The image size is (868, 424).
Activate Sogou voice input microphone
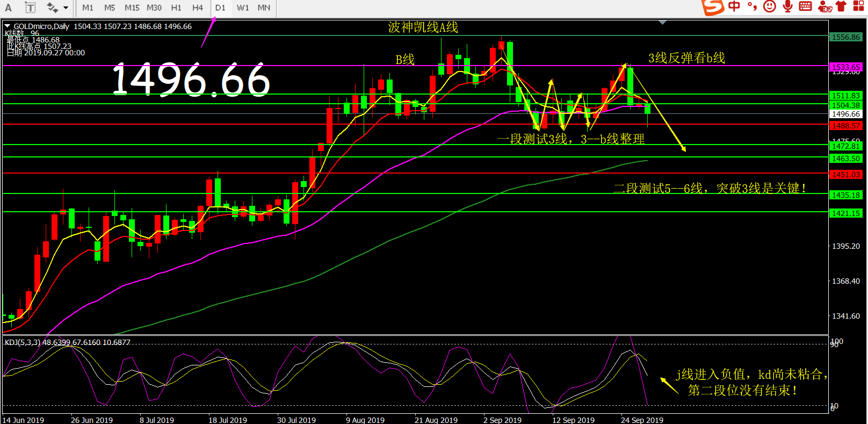tap(787, 6)
